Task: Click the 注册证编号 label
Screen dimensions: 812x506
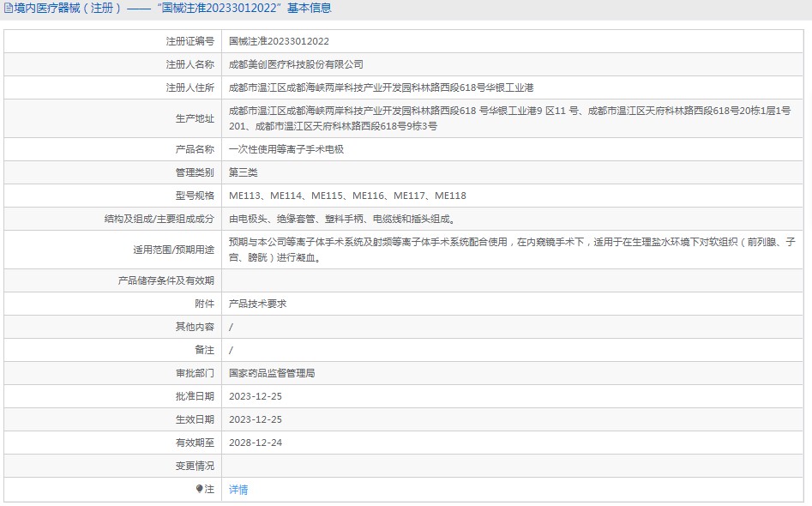Action: coord(189,41)
